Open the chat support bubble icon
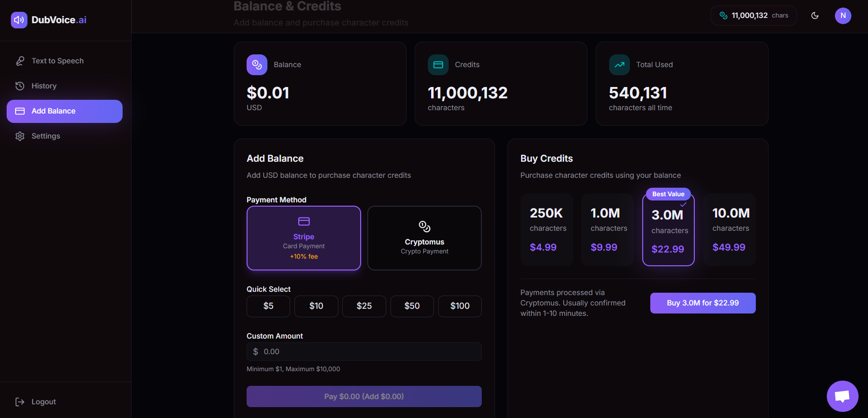 pos(842,396)
